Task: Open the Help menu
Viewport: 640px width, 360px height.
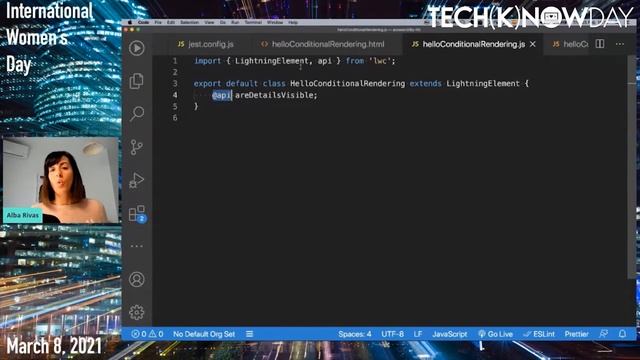Action: pos(293,22)
